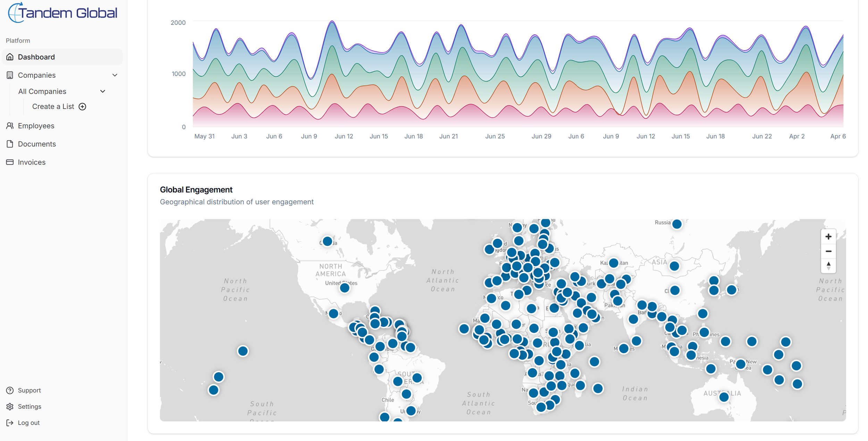Click the plus icon beside Create a List
The image size is (868, 441).
pyautogui.click(x=82, y=107)
